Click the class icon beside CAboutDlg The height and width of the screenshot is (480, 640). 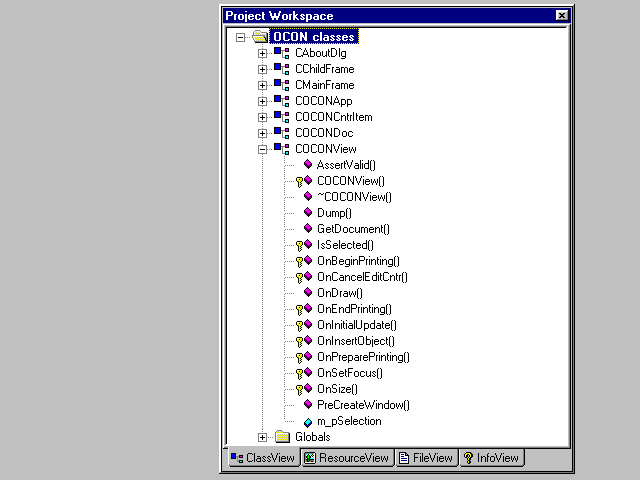pos(281,53)
